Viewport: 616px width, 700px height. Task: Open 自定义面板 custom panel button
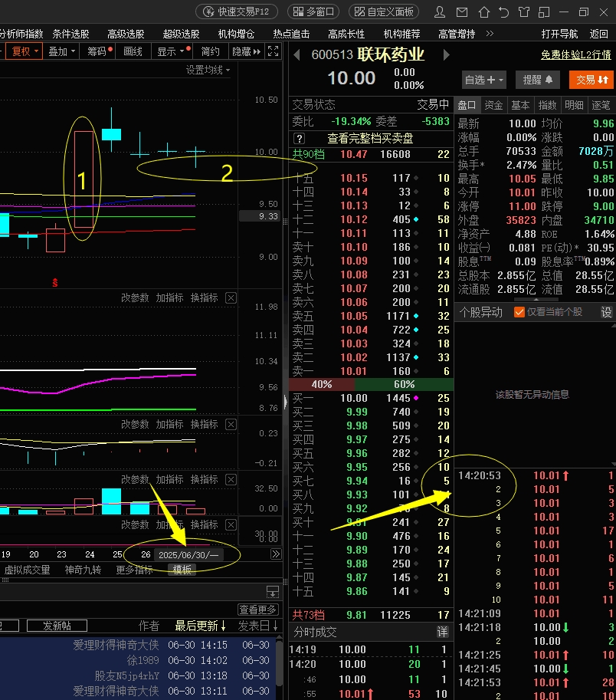pos(384,12)
